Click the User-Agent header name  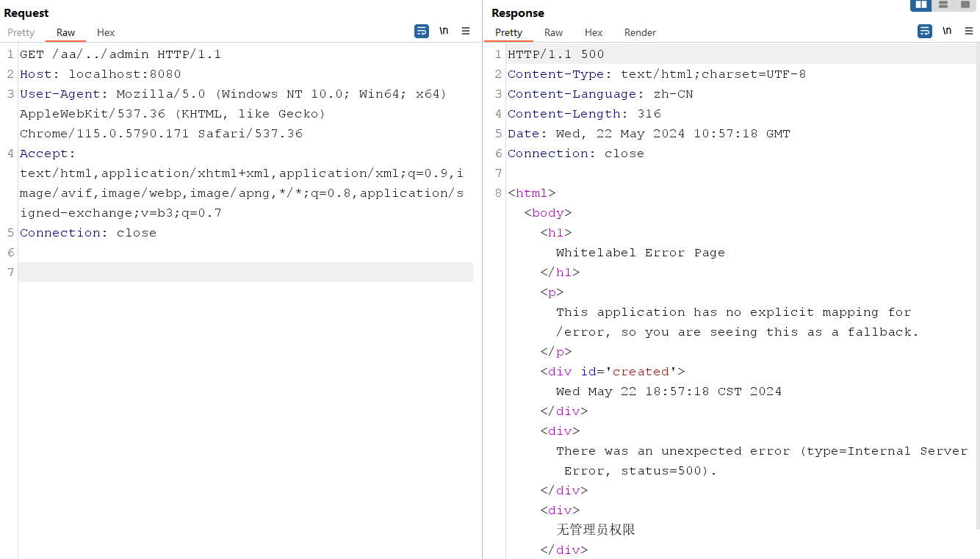point(60,94)
